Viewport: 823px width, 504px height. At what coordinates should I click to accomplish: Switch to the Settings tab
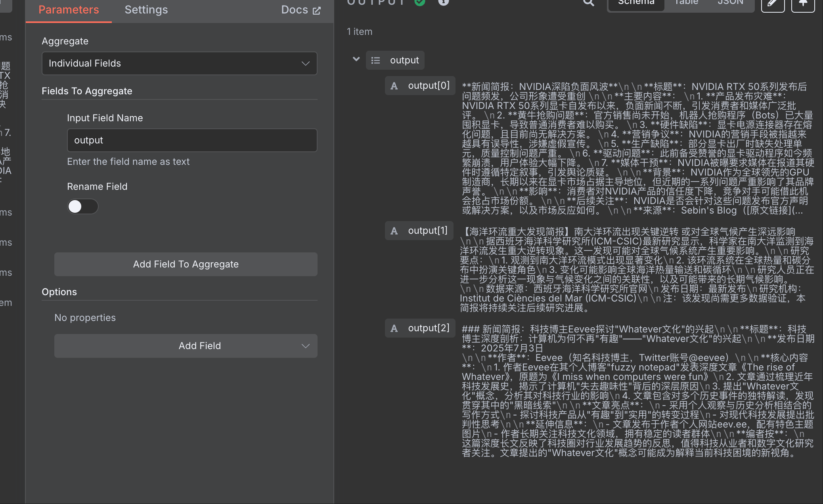[146, 10]
